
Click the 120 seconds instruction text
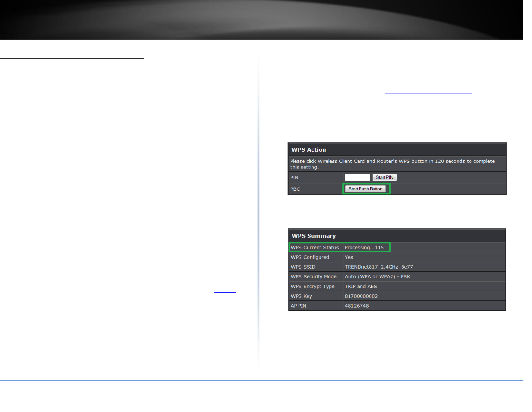coord(392,164)
